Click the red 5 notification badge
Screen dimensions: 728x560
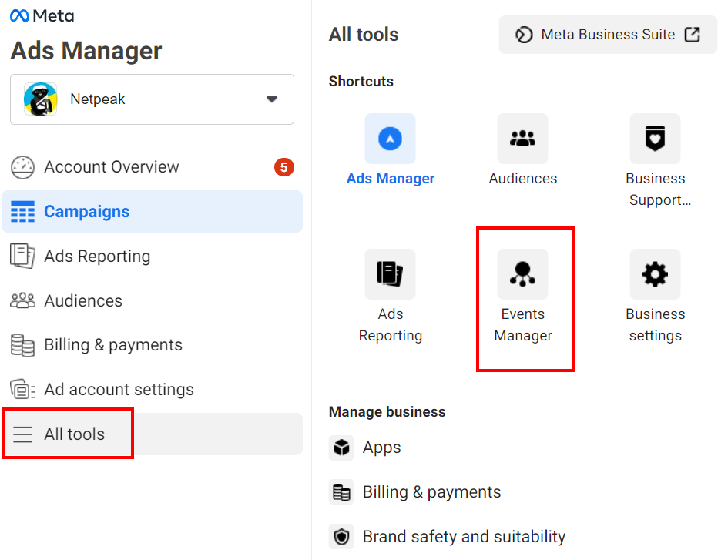point(284,167)
